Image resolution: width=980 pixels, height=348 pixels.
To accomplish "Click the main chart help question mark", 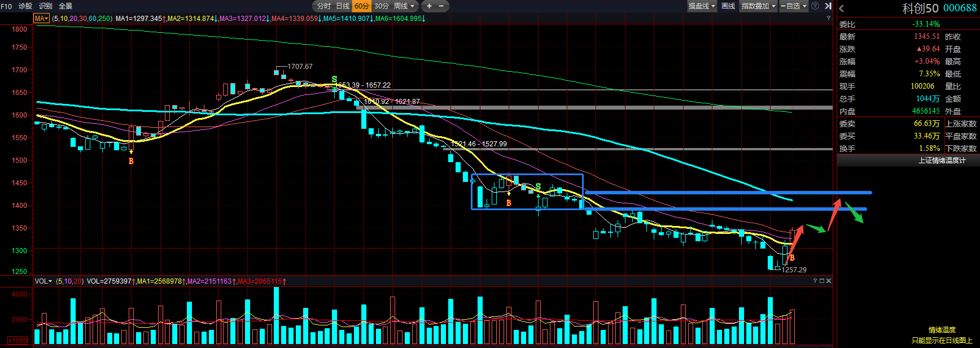I will 829,19.
